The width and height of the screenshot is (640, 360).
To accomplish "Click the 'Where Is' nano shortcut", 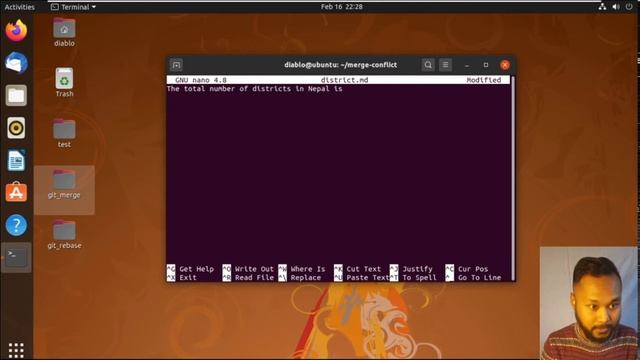I will click(x=308, y=269).
